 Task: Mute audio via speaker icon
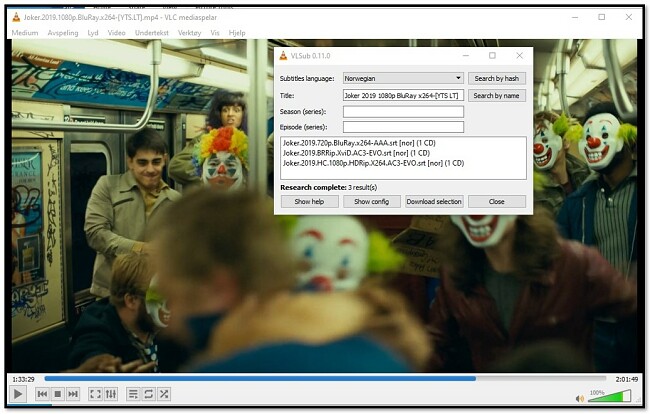pos(580,398)
